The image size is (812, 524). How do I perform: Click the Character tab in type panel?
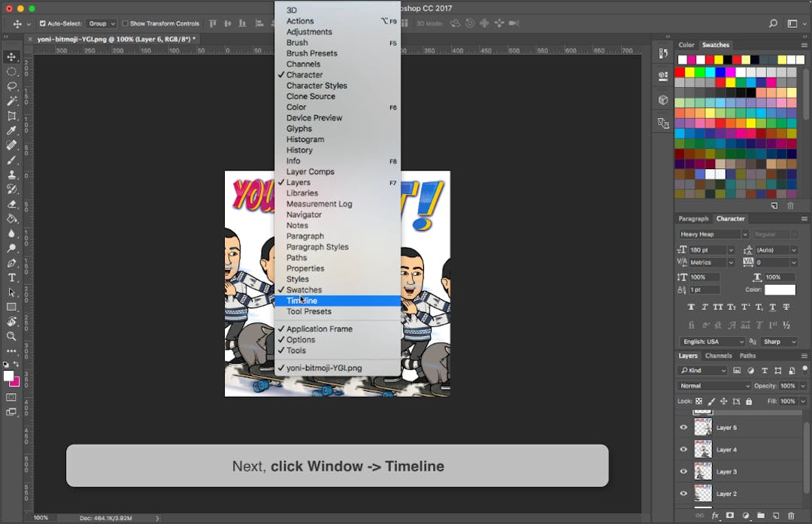click(x=731, y=218)
